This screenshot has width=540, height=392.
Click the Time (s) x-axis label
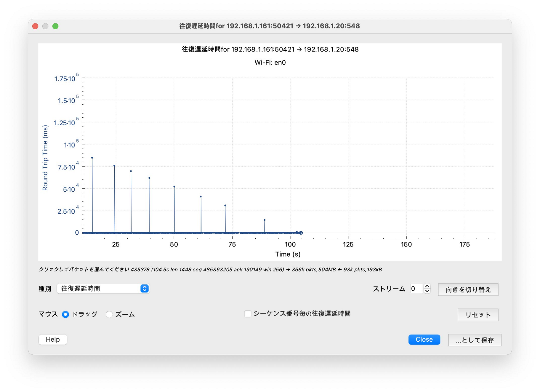coord(288,254)
